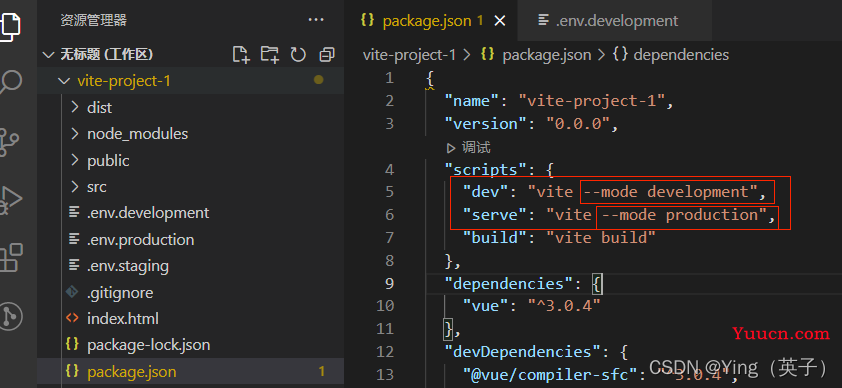Click the 资源管理器 explorer panel title

[93, 20]
